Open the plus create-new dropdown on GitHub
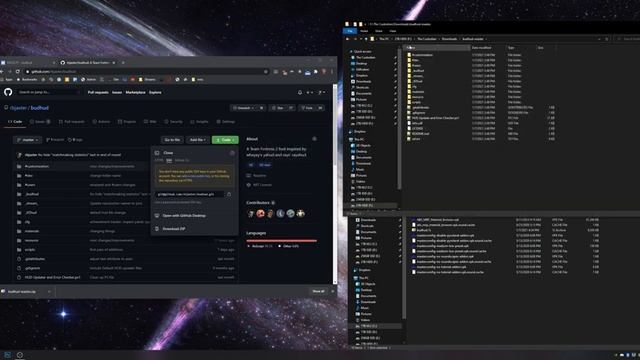The image size is (640, 360). click(309, 93)
